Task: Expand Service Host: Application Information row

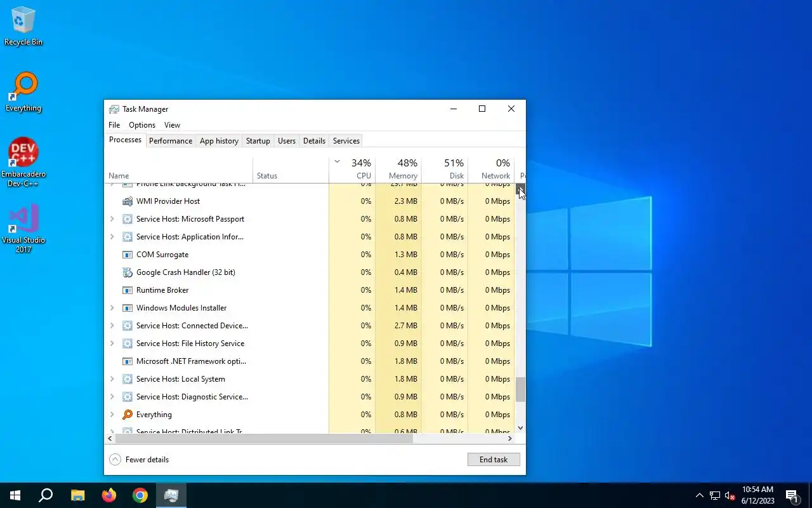Action: tap(112, 237)
